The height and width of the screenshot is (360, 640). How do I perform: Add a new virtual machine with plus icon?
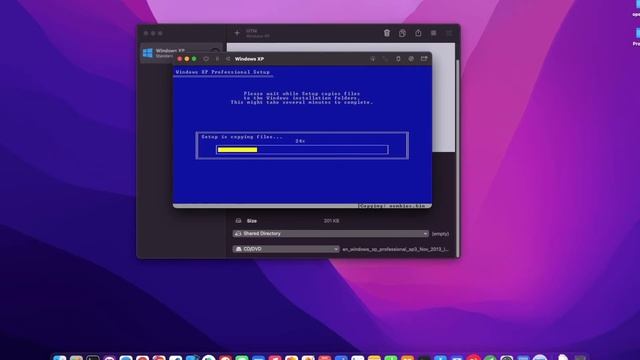[237, 33]
